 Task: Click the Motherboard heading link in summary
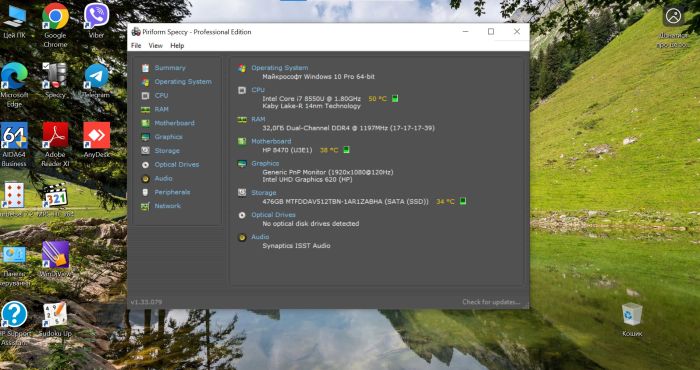271,141
